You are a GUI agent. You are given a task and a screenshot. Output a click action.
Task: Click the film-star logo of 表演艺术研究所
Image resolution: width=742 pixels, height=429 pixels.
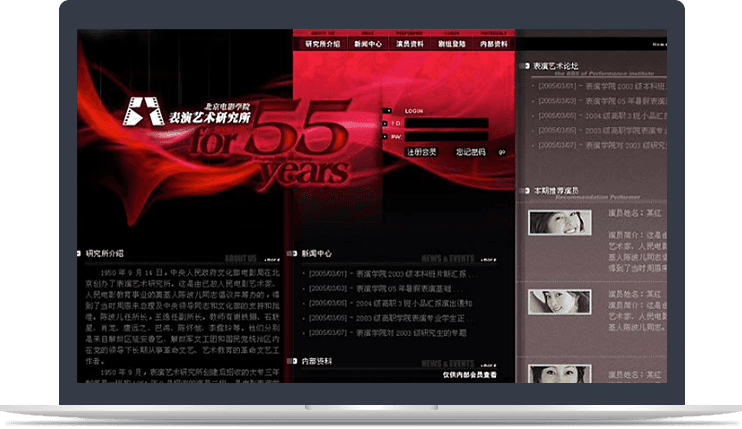coord(143,112)
